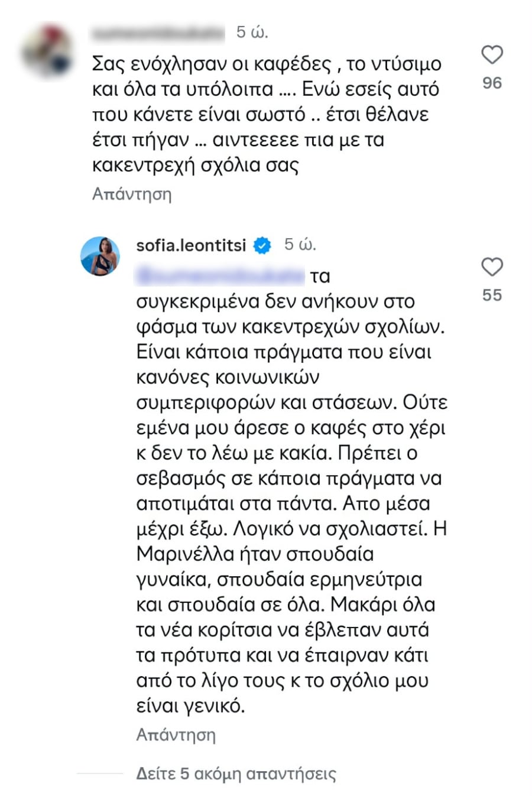Open sofia.leontitsi's profile picture
This screenshot has height=796, width=532.
click(x=100, y=256)
